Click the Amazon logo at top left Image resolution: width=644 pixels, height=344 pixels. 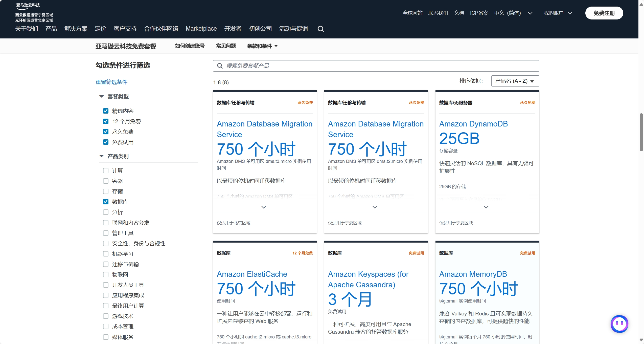coord(28,7)
